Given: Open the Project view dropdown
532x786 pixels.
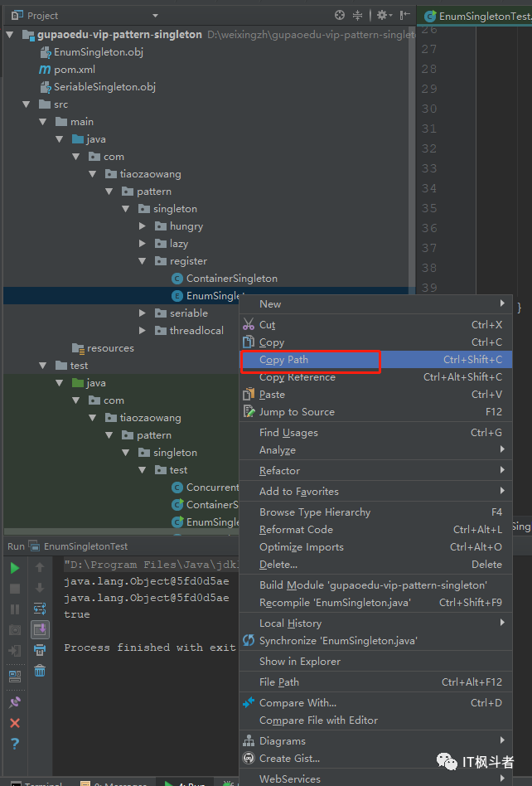Looking at the screenshot, I should (x=155, y=16).
